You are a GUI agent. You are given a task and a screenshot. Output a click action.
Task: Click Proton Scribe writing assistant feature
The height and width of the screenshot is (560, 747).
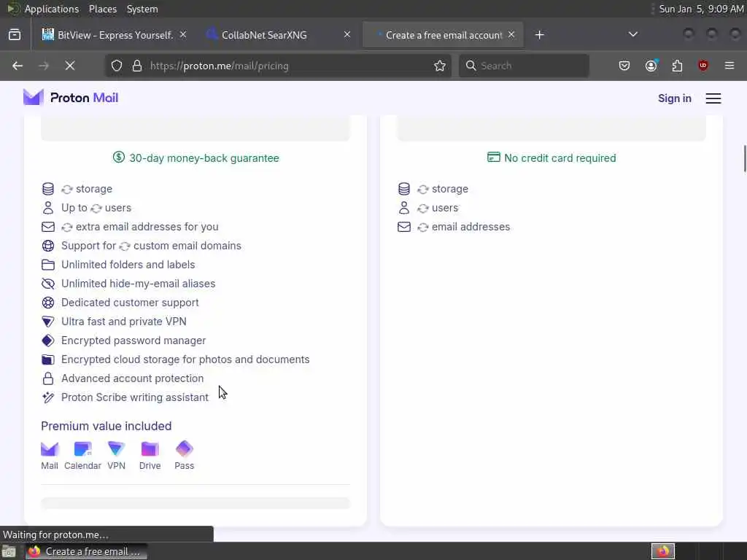point(134,397)
